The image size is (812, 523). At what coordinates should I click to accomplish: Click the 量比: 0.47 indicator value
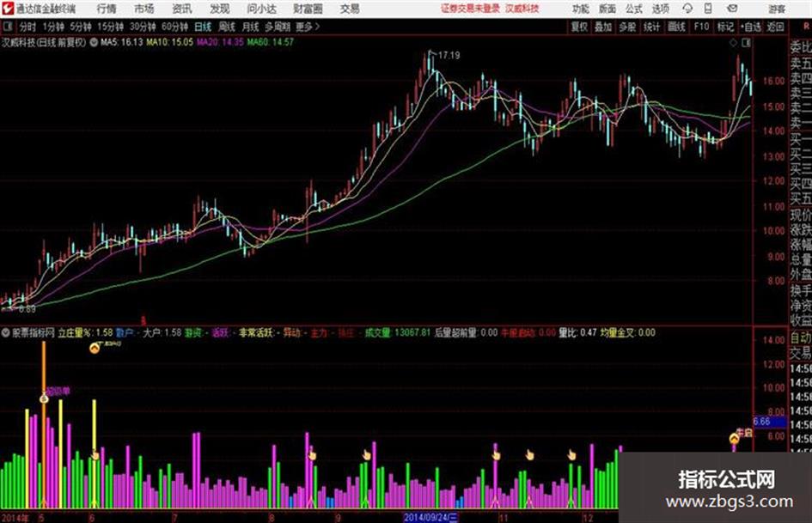(x=577, y=332)
